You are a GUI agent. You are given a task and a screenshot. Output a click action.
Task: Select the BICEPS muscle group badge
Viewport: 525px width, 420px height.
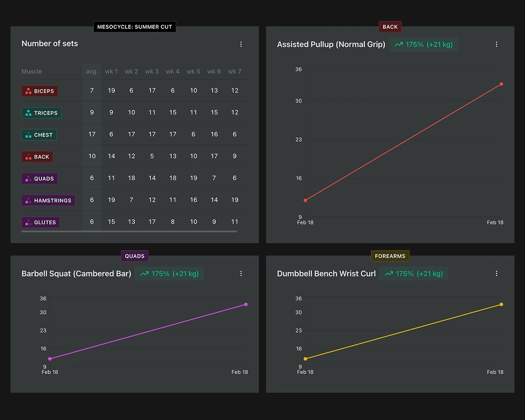coord(39,90)
